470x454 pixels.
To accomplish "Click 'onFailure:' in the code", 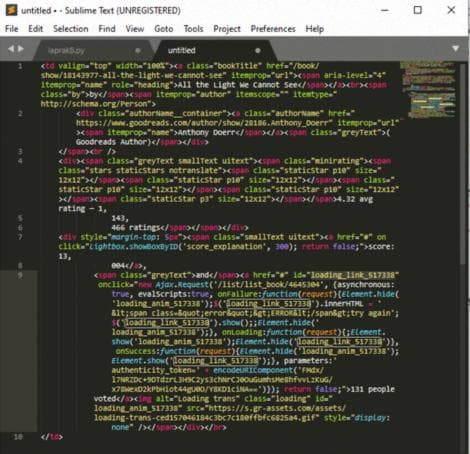I will coord(239,294).
